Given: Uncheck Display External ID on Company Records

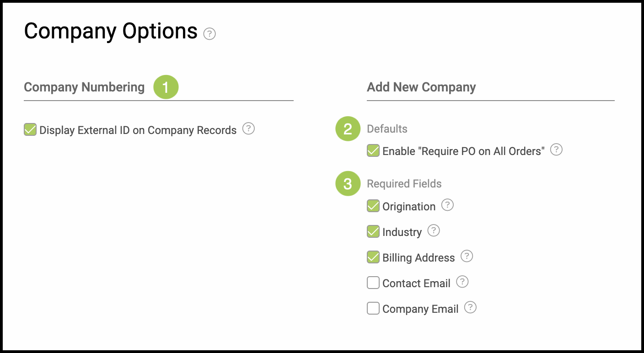Looking at the screenshot, I should pos(30,129).
